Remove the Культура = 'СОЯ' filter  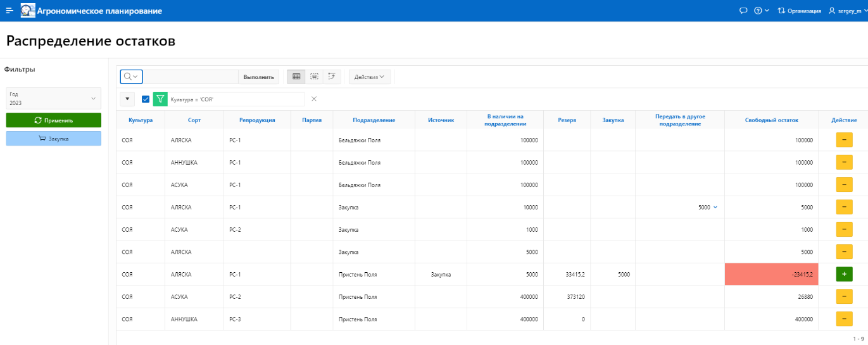coord(314,99)
